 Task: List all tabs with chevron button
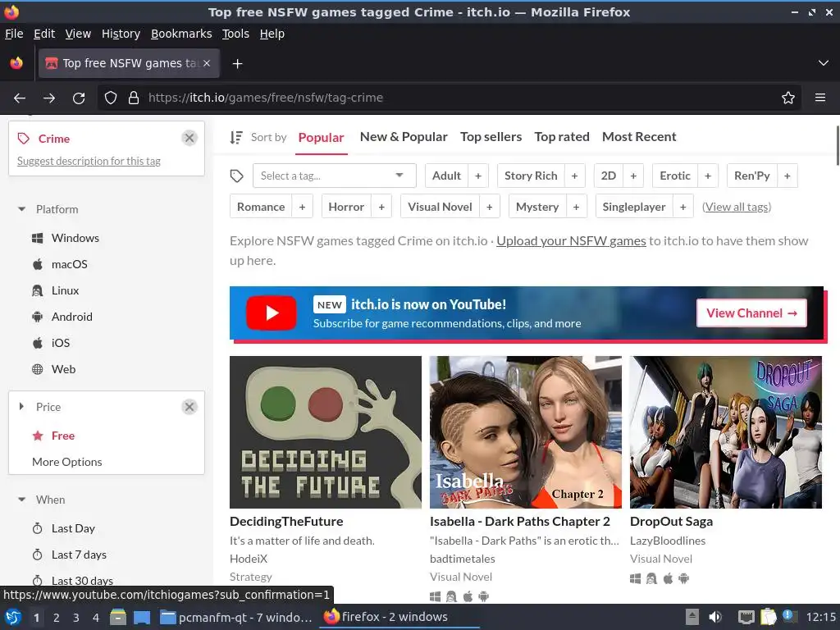pyautogui.click(x=823, y=63)
